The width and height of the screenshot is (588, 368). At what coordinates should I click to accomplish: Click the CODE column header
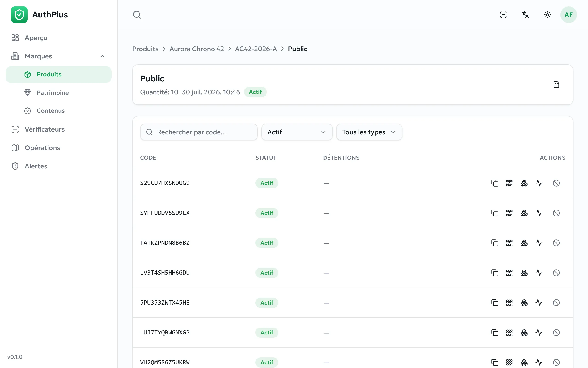coord(148,158)
